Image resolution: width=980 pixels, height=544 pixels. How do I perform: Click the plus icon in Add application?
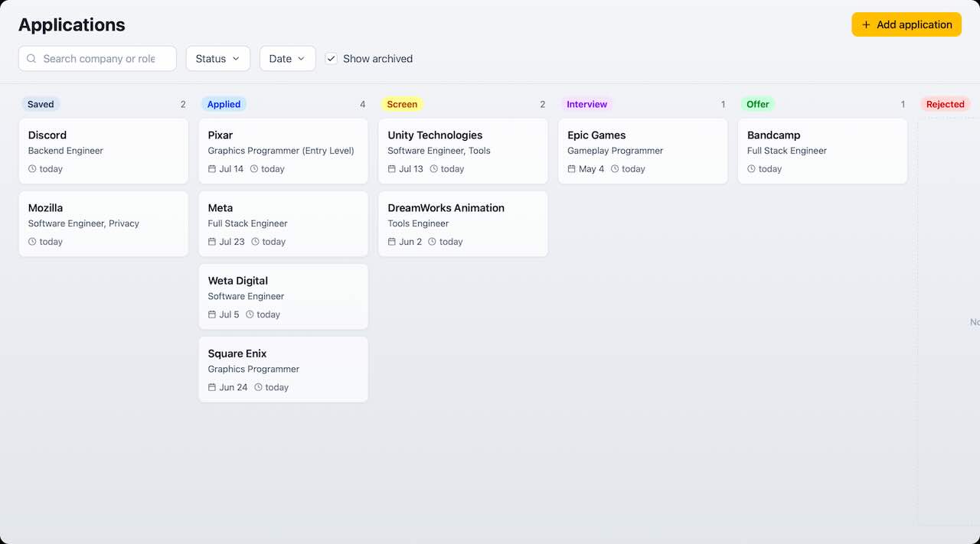pos(866,24)
